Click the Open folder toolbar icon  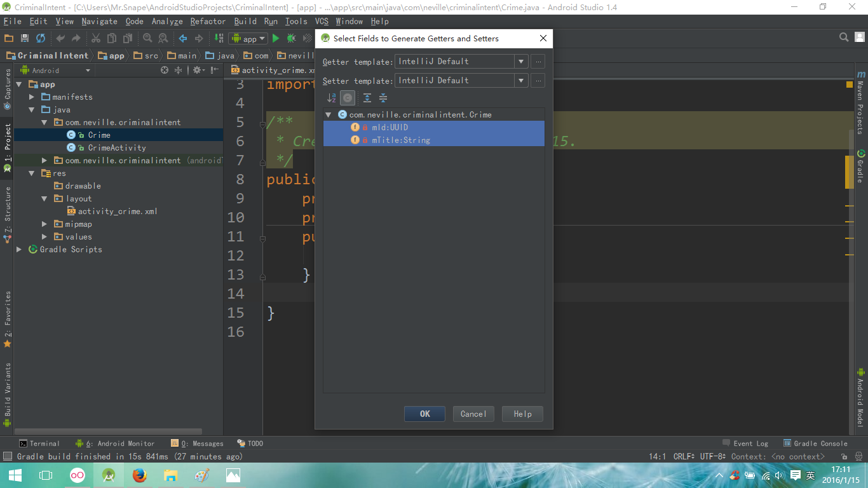[8, 39]
